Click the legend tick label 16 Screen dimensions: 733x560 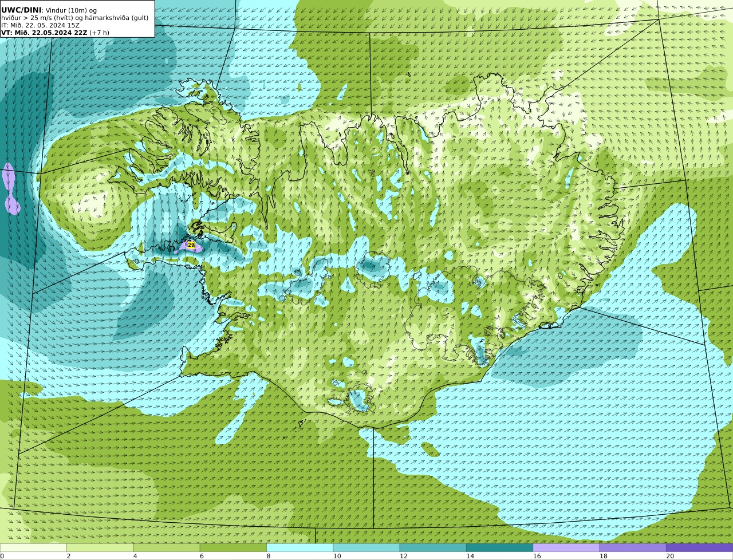[x=537, y=556]
